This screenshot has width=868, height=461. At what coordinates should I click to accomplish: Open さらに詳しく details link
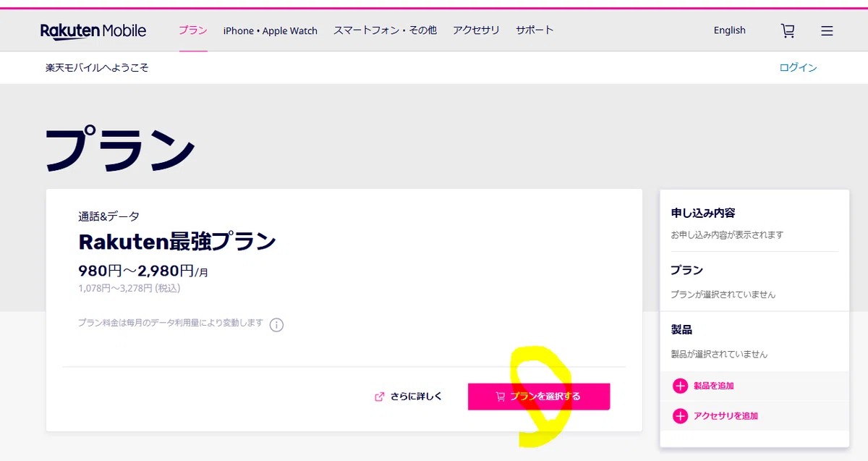416,397
